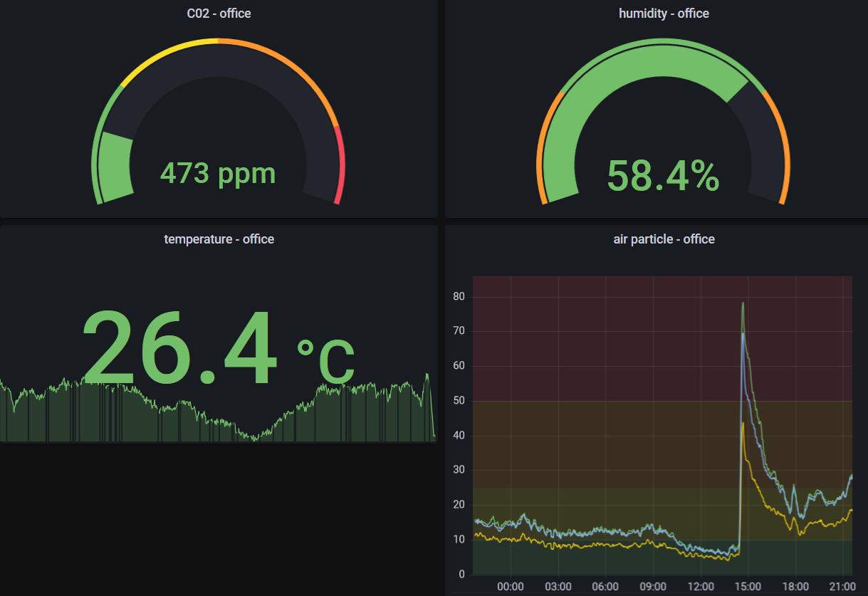Open the temperature - office panel title menu

point(219,239)
